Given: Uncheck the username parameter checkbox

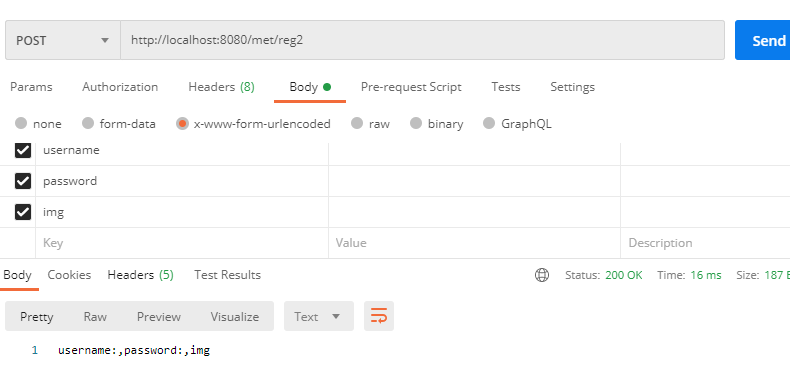Looking at the screenshot, I should [x=23, y=150].
